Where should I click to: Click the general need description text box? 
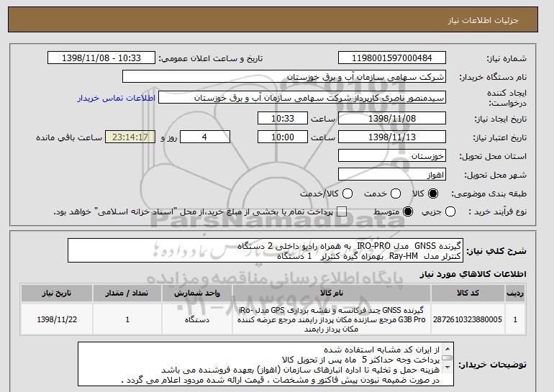click(x=265, y=250)
